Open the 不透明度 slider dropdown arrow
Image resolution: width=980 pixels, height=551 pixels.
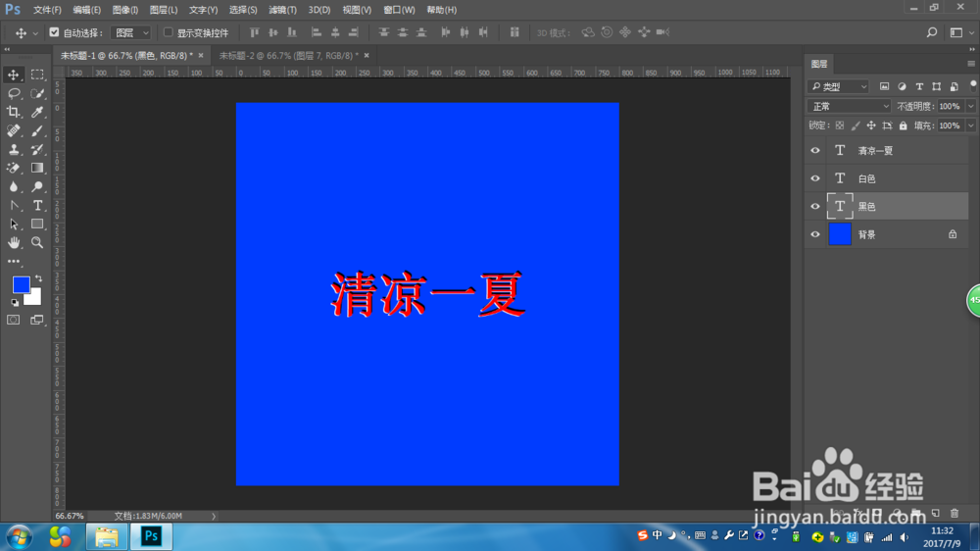click(x=970, y=106)
